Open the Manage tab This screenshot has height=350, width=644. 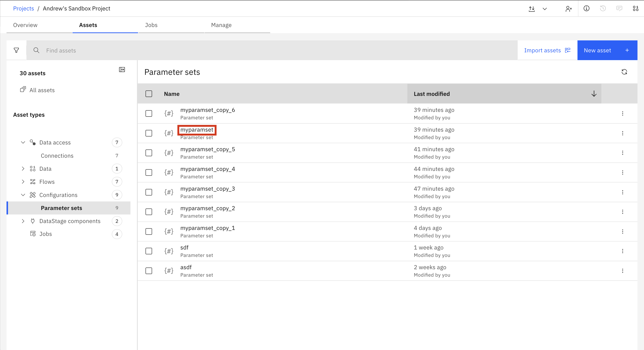(221, 25)
